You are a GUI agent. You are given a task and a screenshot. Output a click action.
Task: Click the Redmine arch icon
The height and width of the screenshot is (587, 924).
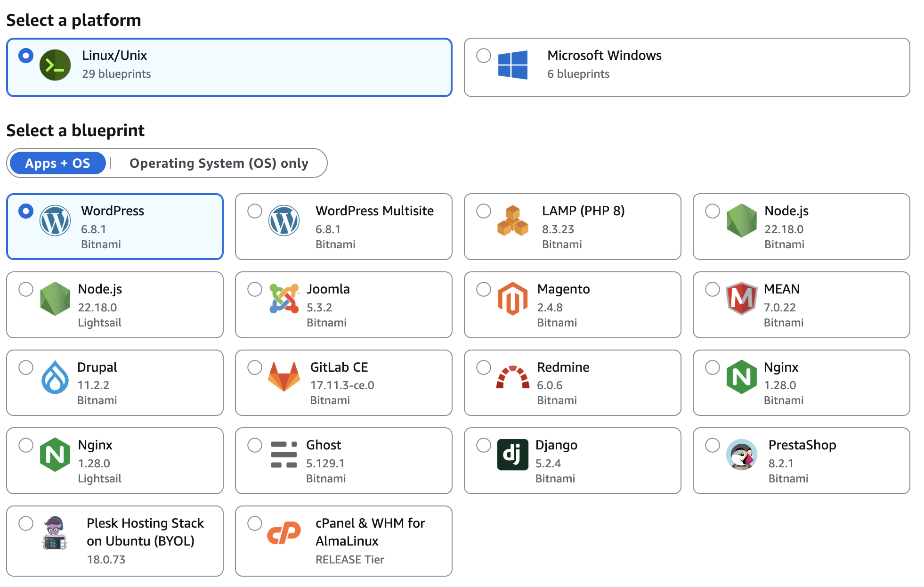tap(512, 377)
